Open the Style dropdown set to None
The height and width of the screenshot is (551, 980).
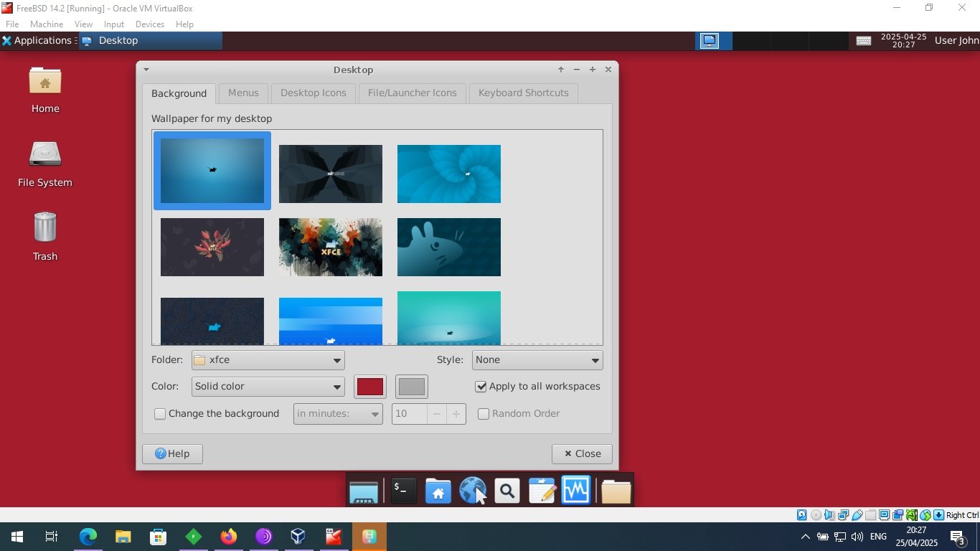[x=537, y=360]
